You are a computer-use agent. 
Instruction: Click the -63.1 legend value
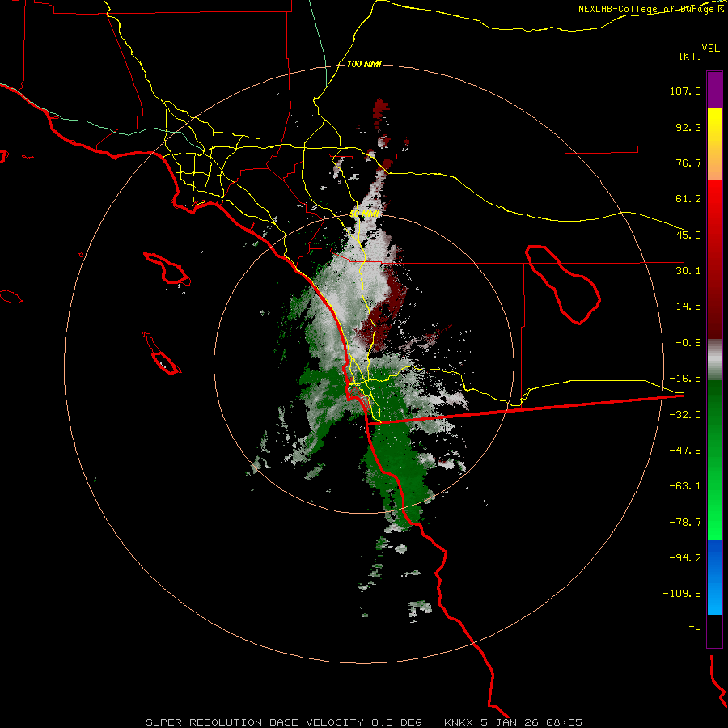(x=685, y=486)
